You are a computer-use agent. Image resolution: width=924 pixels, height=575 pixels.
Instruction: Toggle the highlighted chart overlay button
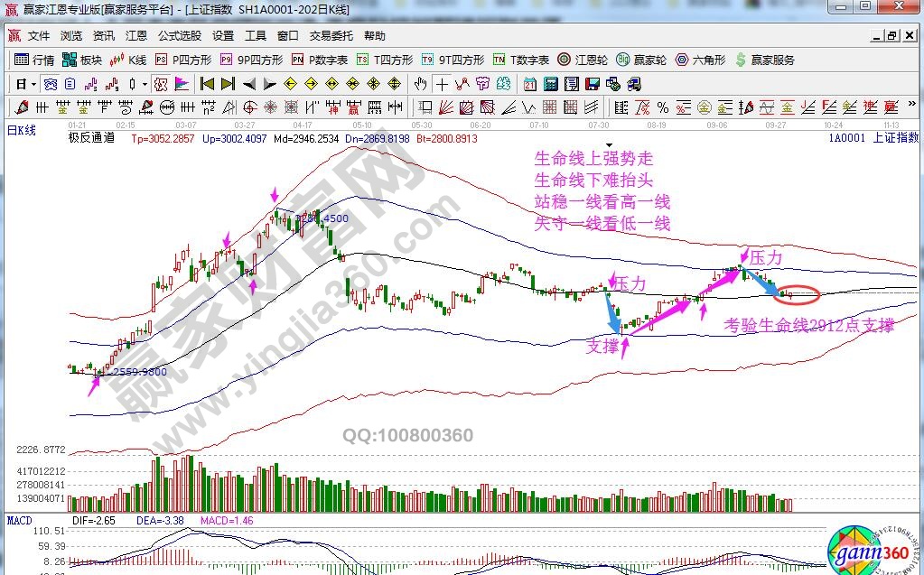pyautogui.click(x=161, y=84)
